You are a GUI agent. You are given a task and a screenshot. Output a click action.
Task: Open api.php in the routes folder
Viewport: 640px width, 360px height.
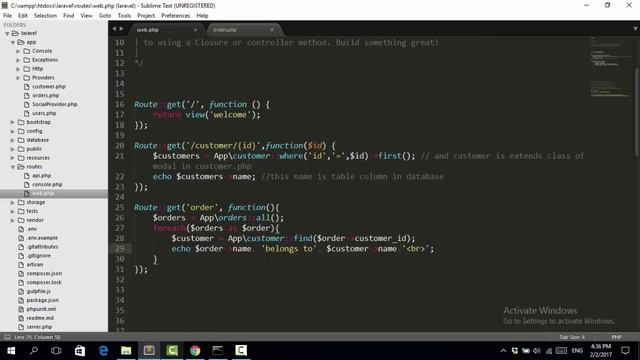pos(42,176)
